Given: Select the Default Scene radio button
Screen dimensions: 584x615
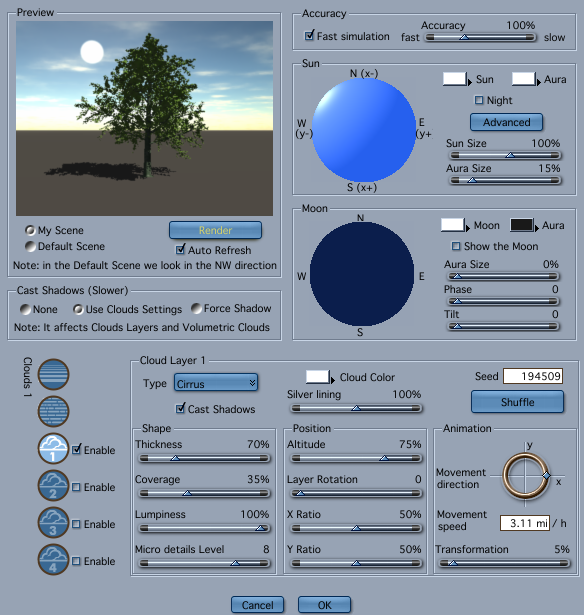Looking at the screenshot, I should (x=30, y=246).
